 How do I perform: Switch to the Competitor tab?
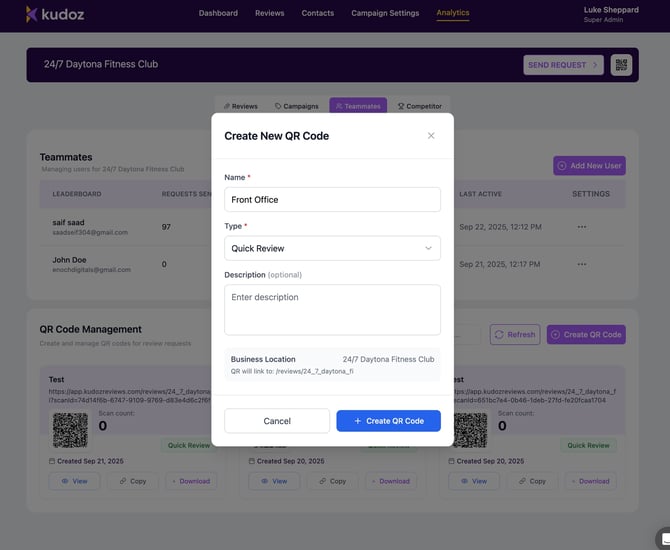click(420, 106)
